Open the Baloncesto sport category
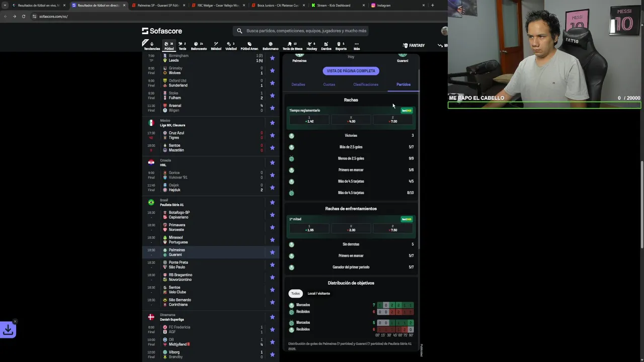 click(x=199, y=46)
